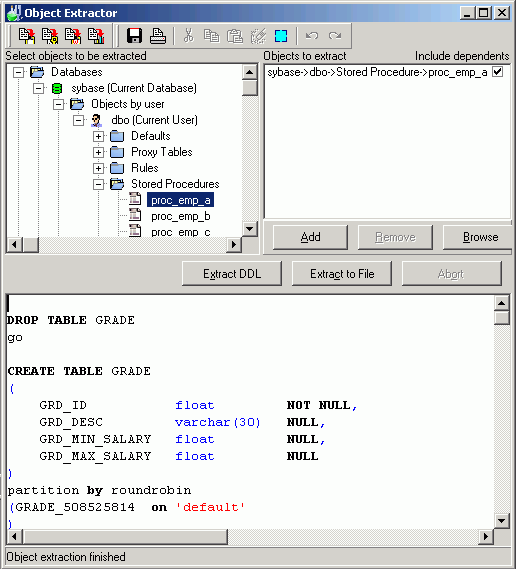Expand the Rules folder node
Viewport: 516px width, 569px height.
pyautogui.click(x=98, y=168)
